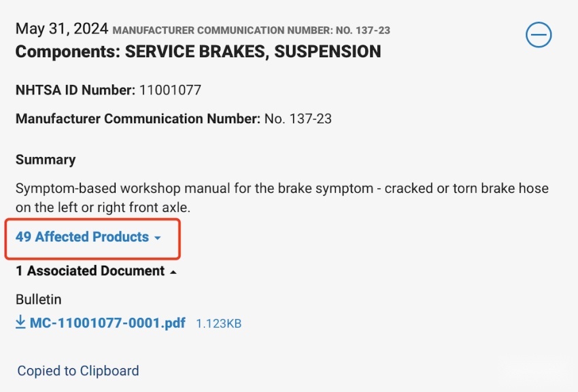Click the up caret beside Associated Document

173,272
